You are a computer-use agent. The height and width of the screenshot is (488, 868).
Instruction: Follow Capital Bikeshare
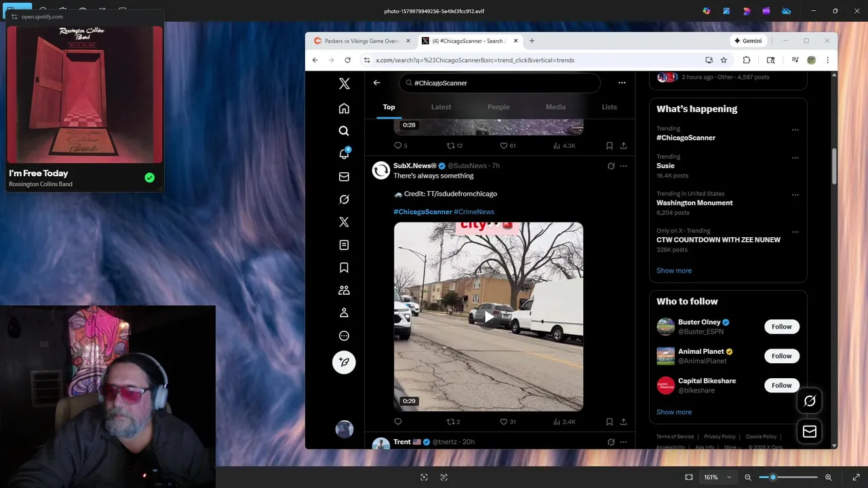(x=781, y=386)
